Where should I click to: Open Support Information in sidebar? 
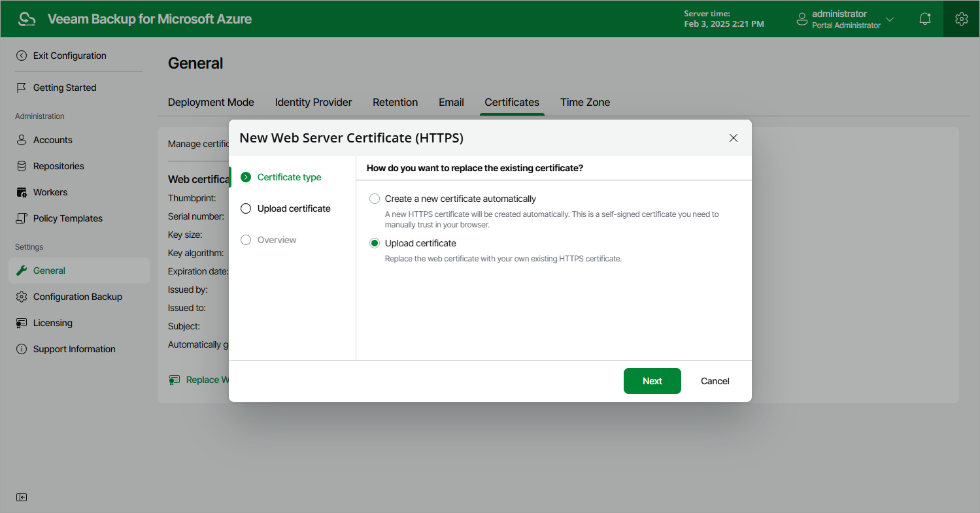pyautogui.click(x=75, y=349)
